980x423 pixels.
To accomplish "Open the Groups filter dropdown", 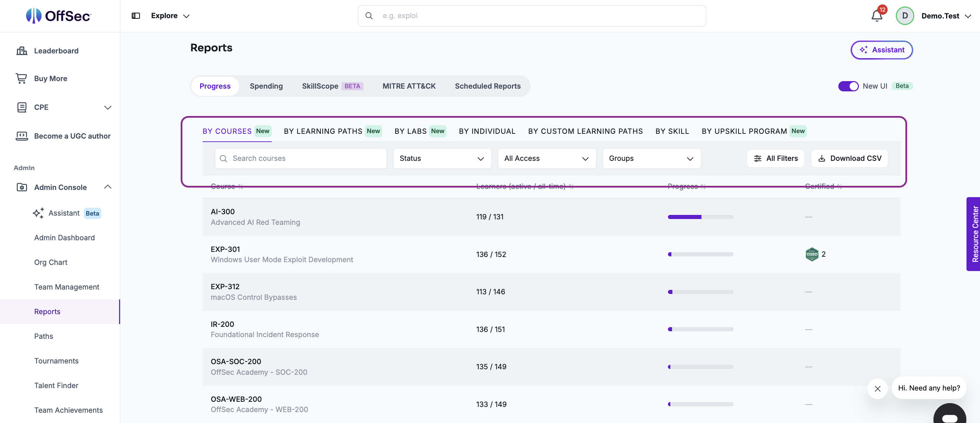I will click(651, 158).
